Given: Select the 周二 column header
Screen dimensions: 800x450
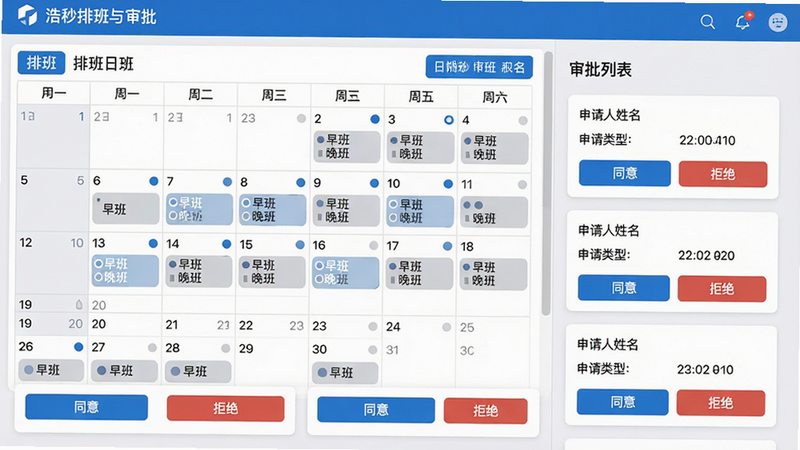Looking at the screenshot, I should (x=201, y=94).
